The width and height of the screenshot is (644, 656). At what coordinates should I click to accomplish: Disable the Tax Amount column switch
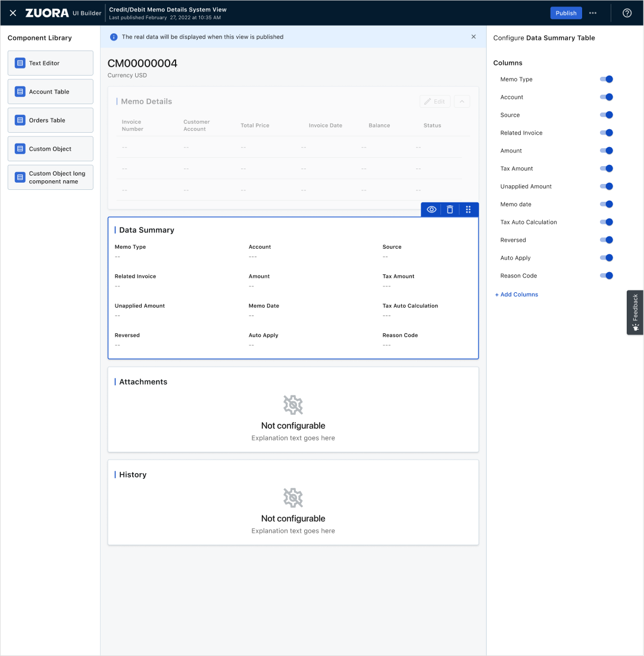tap(607, 168)
